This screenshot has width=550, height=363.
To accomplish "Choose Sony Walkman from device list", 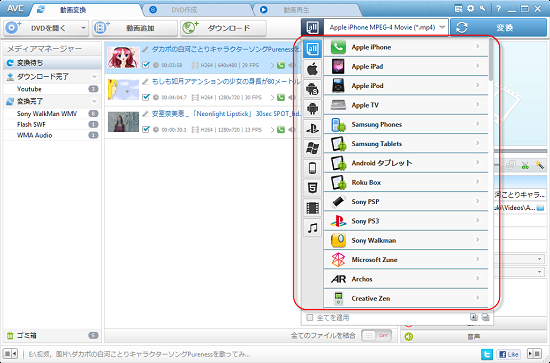I will 406,240.
